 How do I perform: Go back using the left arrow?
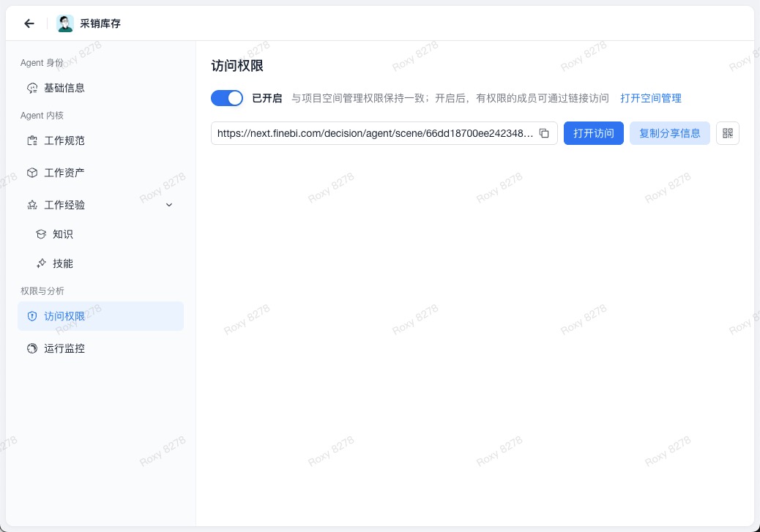click(x=29, y=23)
